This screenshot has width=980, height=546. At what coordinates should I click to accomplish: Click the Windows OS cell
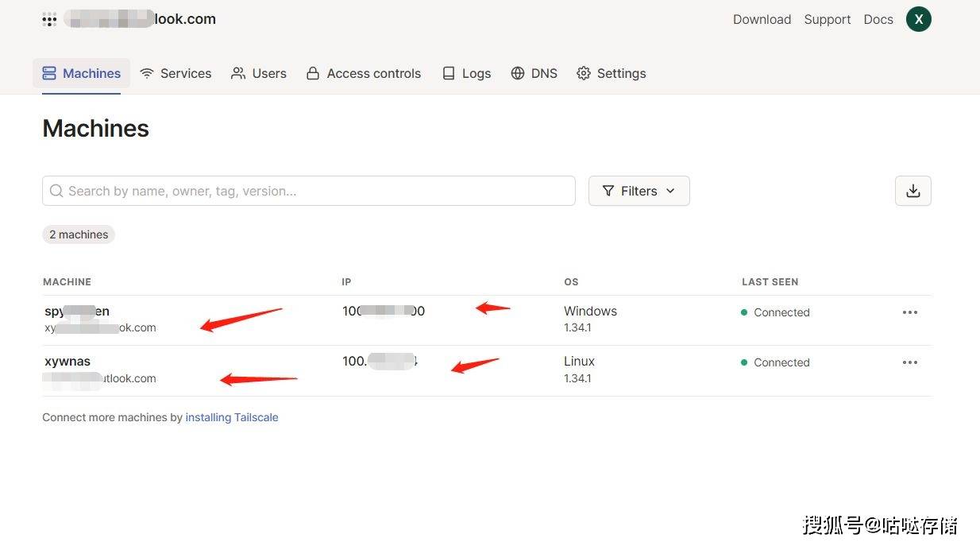pyautogui.click(x=590, y=311)
